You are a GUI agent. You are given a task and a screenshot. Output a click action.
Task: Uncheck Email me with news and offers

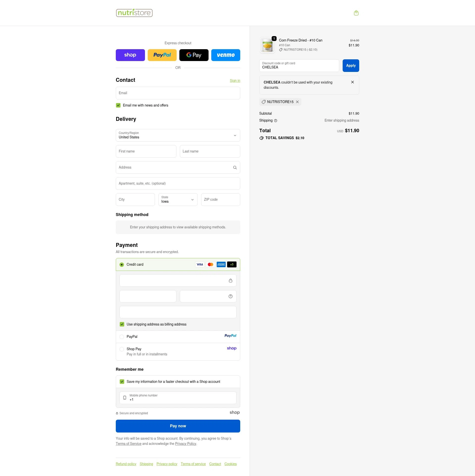[118, 105]
